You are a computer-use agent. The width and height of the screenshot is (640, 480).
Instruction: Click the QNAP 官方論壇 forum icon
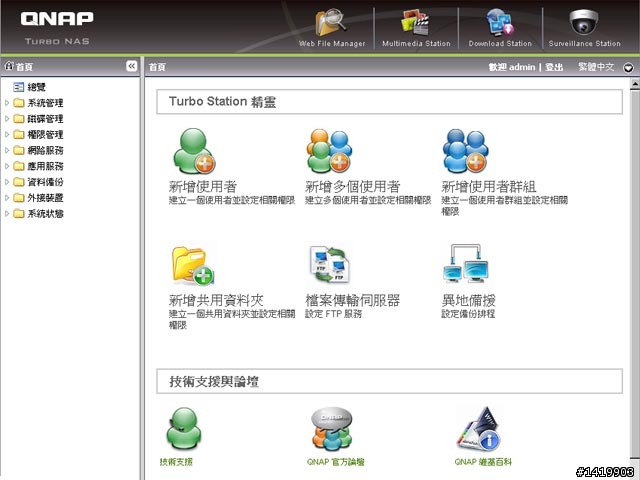coord(332,429)
